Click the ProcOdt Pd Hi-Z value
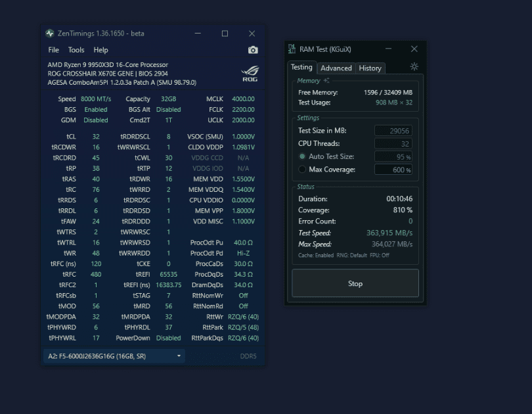This screenshot has height=414, width=532. pos(243,253)
